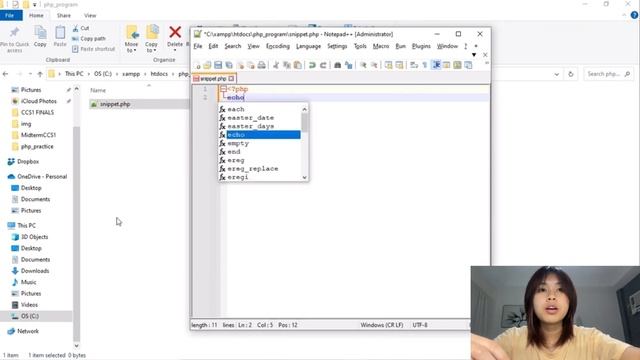Open the Notepad++ Encoding menu
The width and height of the screenshot is (640, 360).
pyautogui.click(x=278, y=46)
